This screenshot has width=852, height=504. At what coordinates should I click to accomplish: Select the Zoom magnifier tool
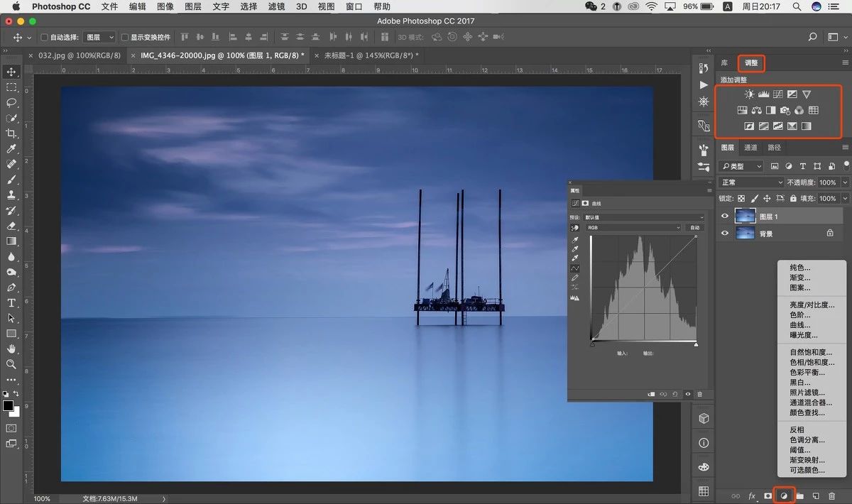(x=11, y=364)
